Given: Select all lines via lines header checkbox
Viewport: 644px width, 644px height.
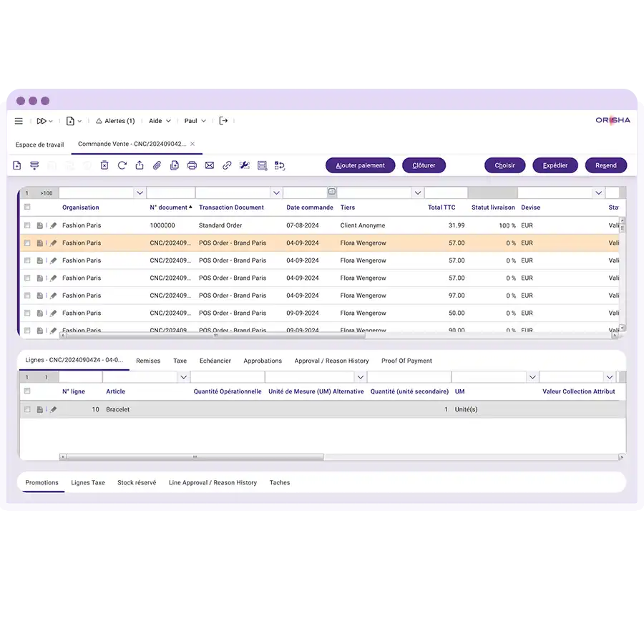Looking at the screenshot, I should tap(27, 391).
